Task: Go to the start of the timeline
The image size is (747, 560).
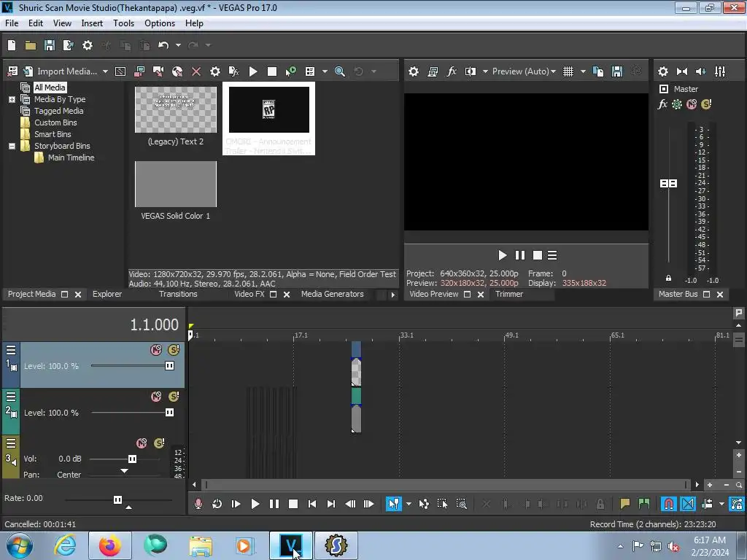Action: (x=312, y=504)
